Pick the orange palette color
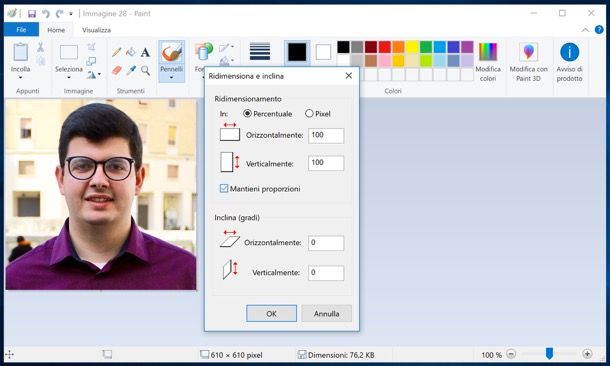This screenshot has height=366, width=610. coord(398,47)
